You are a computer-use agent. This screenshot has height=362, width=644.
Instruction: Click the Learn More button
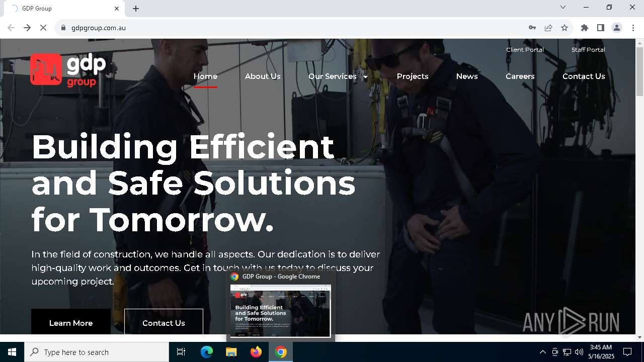pos(71,322)
